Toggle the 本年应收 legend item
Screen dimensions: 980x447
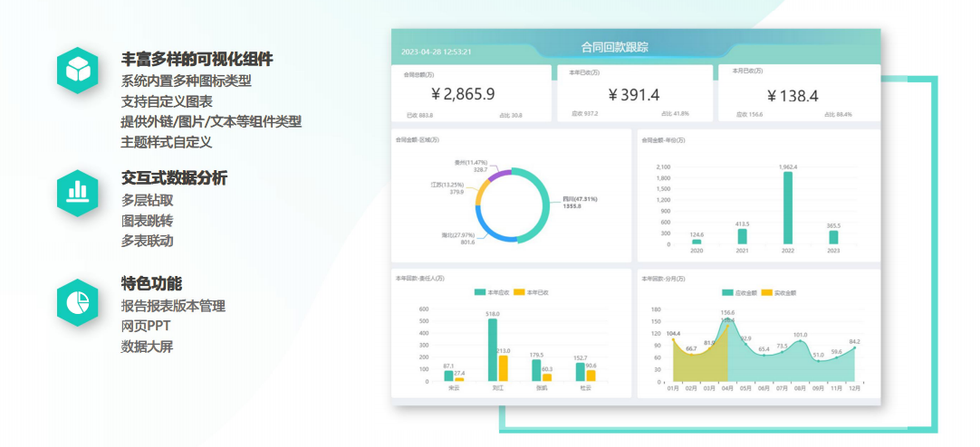point(492,292)
